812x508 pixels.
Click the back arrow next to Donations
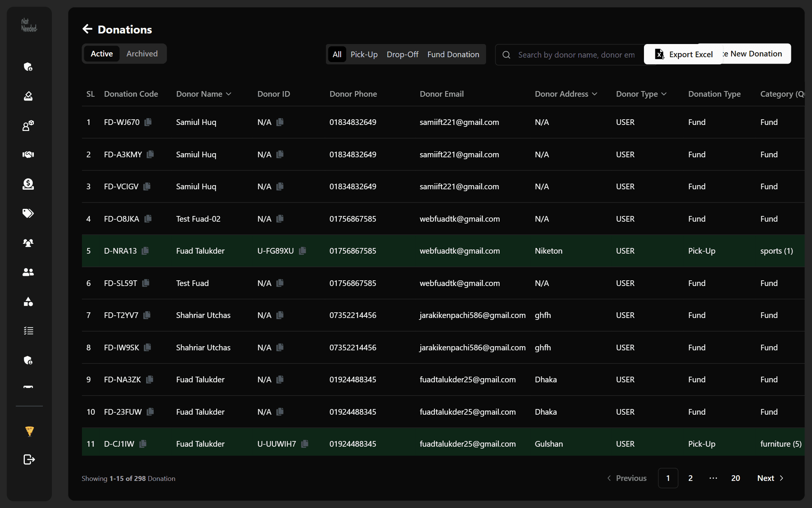click(87, 29)
